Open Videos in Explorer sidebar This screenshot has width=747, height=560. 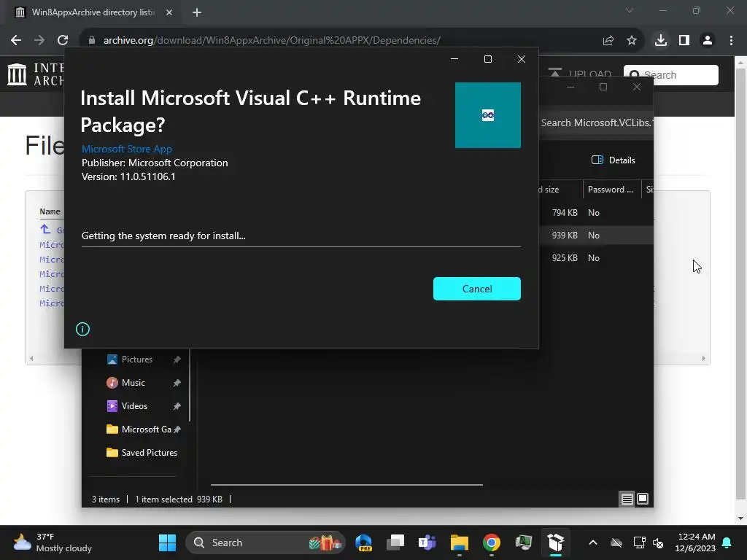(134, 406)
